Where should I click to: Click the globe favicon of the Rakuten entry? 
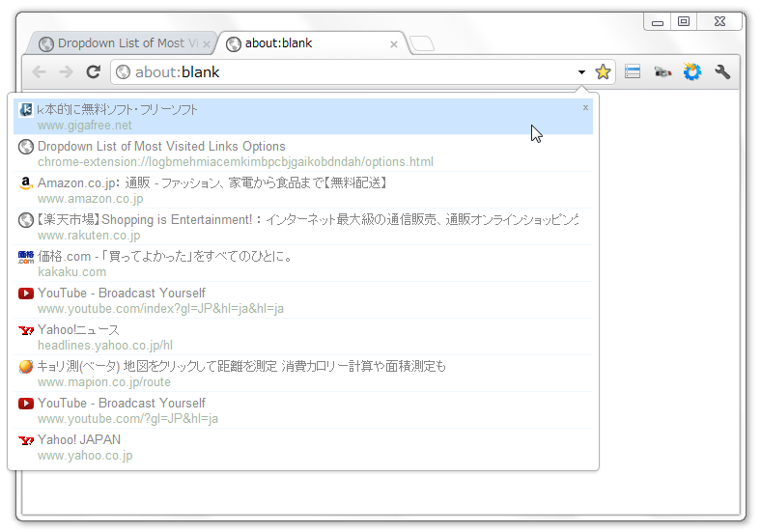(x=26, y=220)
